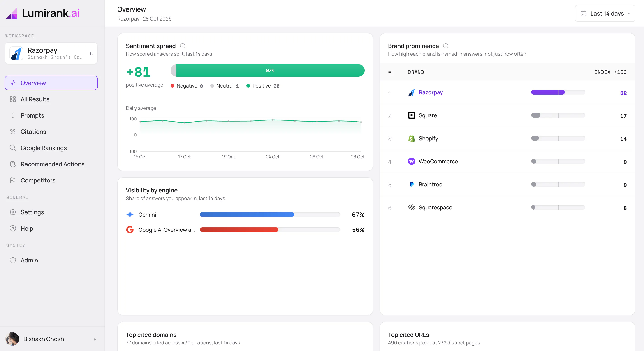Expand the Bishakh Ghosh user menu arrow
Screen dimensions: 644x351
[95, 339]
